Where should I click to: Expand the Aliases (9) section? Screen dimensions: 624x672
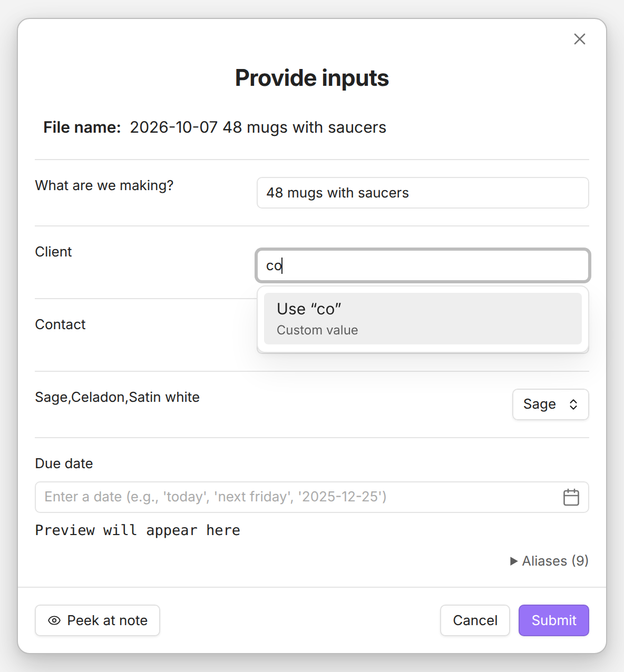coord(549,561)
